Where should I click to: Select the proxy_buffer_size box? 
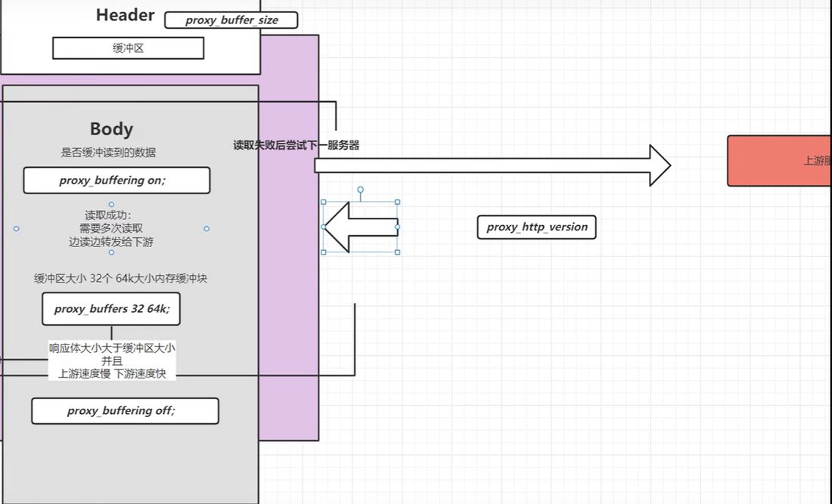[x=231, y=20]
